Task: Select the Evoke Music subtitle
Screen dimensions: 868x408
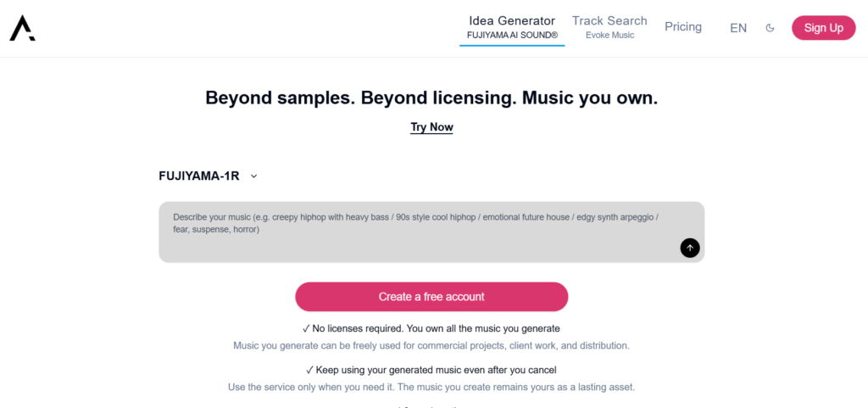Action: (x=609, y=36)
